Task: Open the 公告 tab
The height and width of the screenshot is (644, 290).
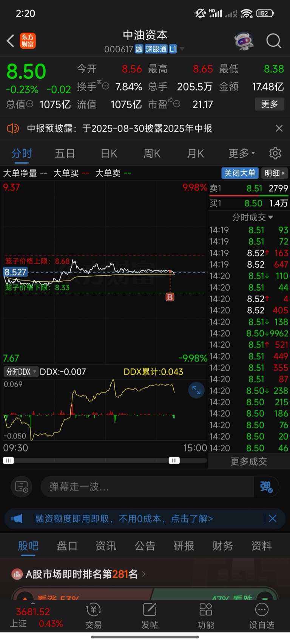Action: pyautogui.click(x=145, y=546)
